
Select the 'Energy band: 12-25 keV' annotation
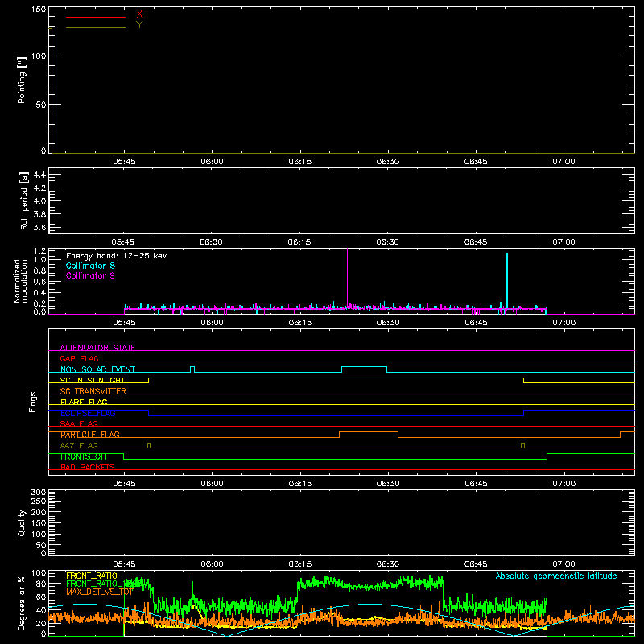[x=117, y=256]
